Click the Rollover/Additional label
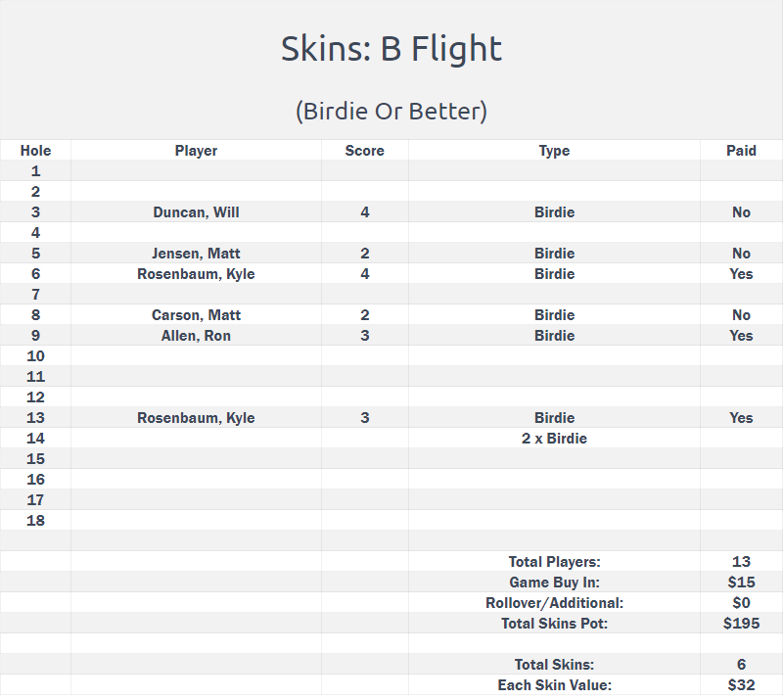The width and height of the screenshot is (783, 700). pyautogui.click(x=554, y=602)
